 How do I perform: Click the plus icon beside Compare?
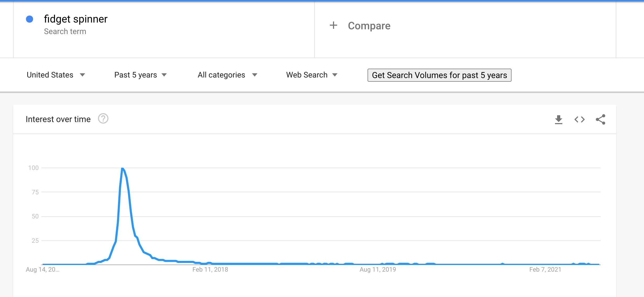pos(333,25)
